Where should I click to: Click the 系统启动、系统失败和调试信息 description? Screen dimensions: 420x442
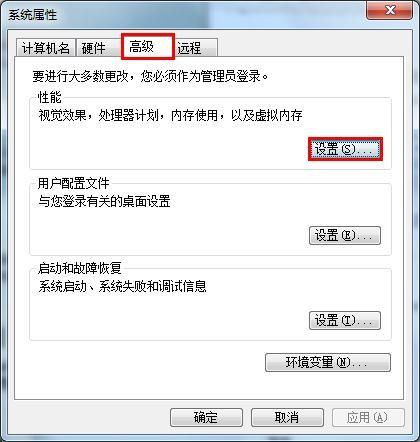122,286
